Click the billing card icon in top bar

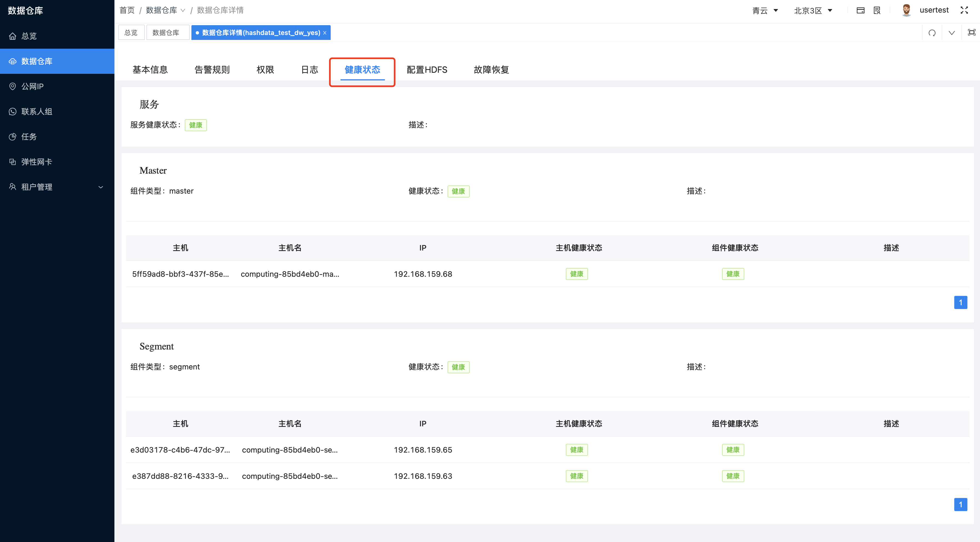pos(861,10)
